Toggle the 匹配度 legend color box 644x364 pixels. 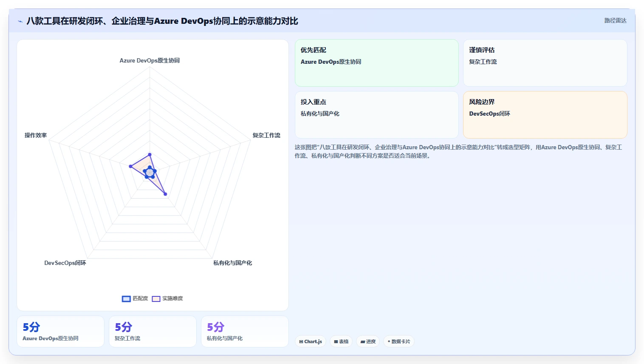click(126, 299)
